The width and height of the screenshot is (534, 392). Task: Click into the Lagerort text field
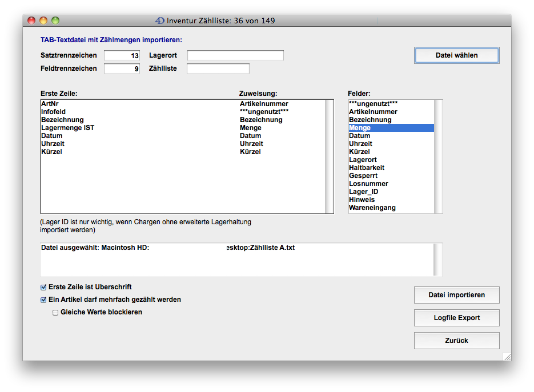coord(235,56)
